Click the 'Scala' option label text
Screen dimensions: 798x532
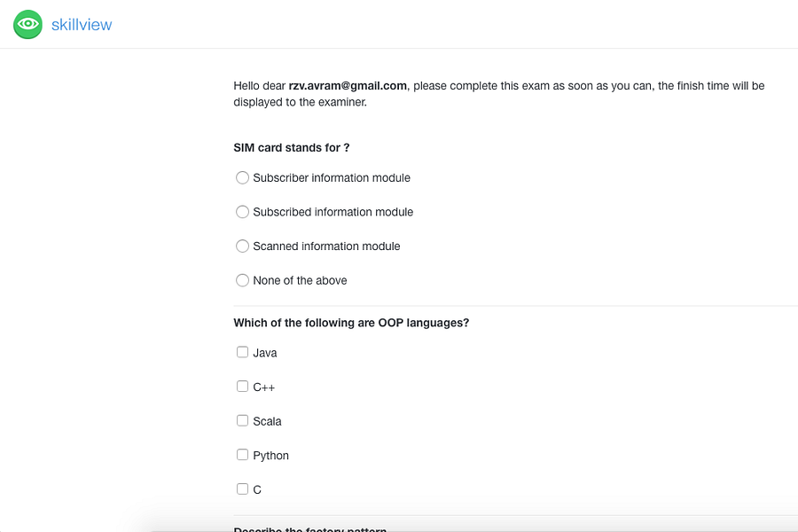[267, 421]
